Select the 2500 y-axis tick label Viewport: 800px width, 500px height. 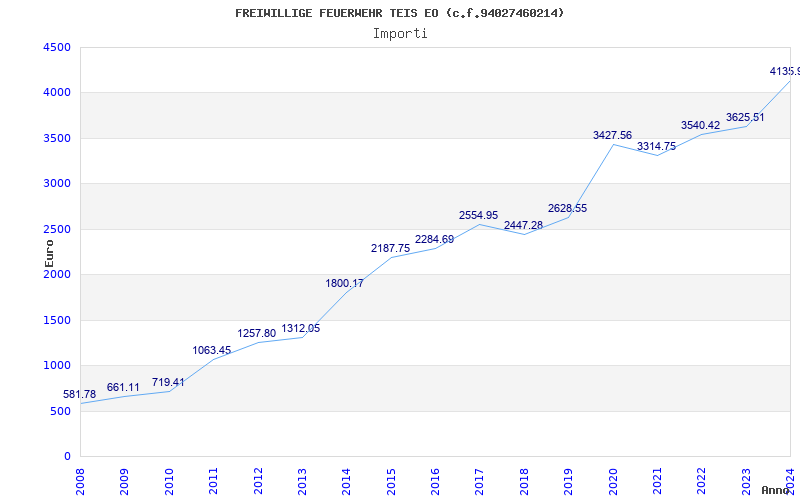(57, 229)
